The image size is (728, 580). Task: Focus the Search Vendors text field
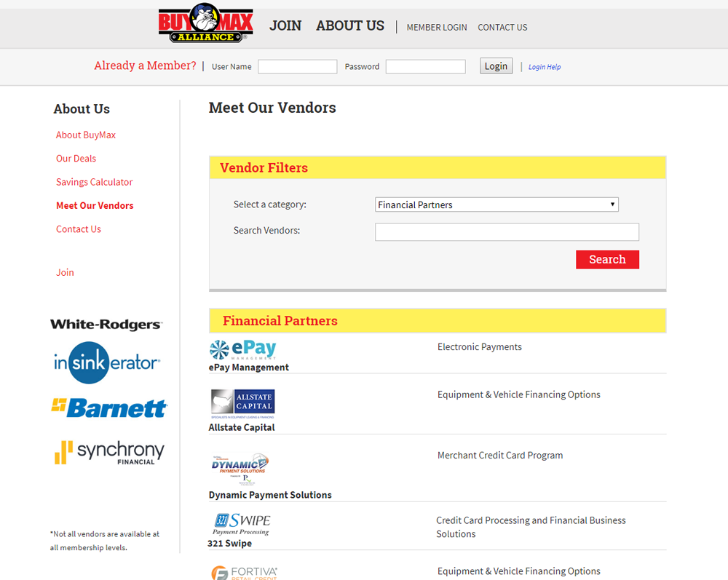click(x=507, y=232)
